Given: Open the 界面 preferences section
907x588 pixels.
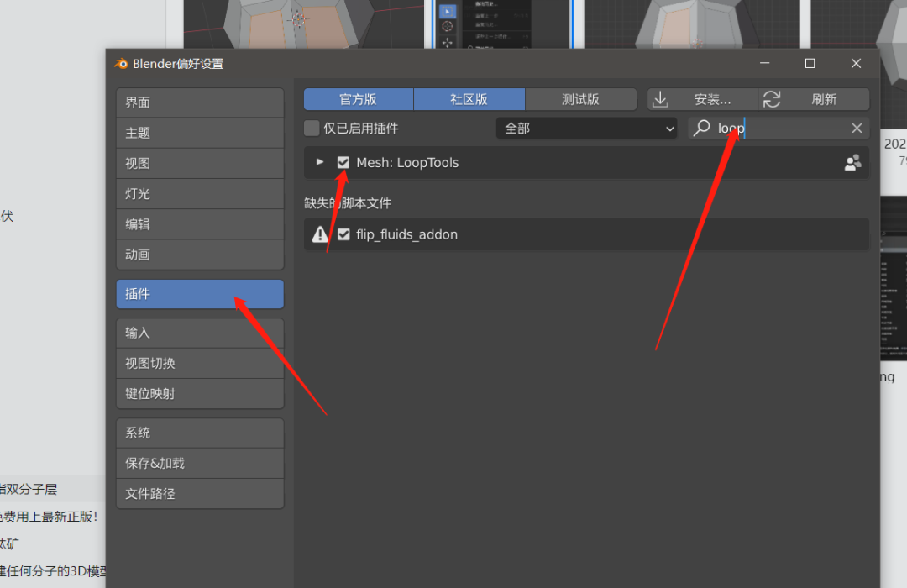Looking at the screenshot, I should [200, 102].
